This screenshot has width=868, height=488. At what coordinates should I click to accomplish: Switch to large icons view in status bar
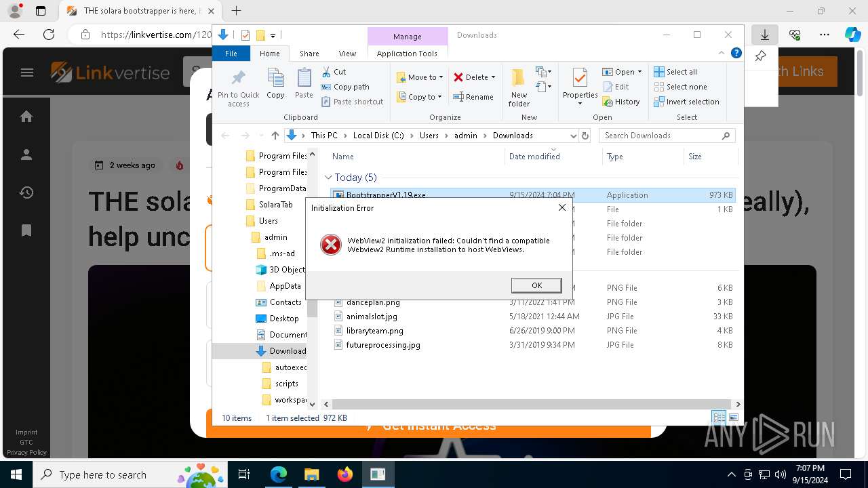[733, 418]
